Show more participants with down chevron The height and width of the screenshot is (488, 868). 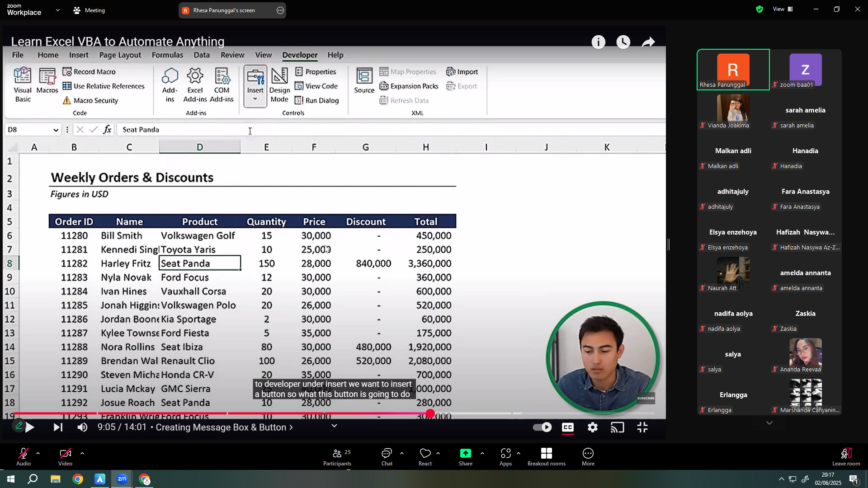[x=769, y=423]
